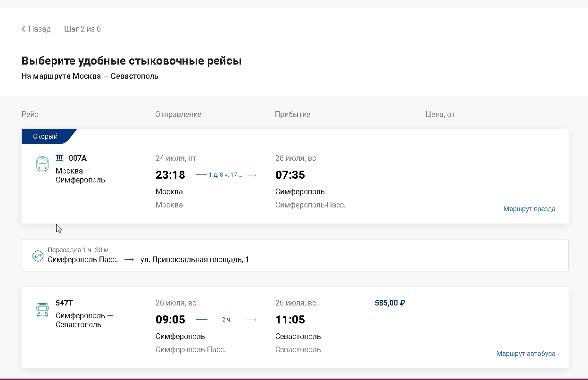Screen dimensions: 588x380
Task: Click the Шаг 2 из 6 step indicator
Action: point(83,29)
